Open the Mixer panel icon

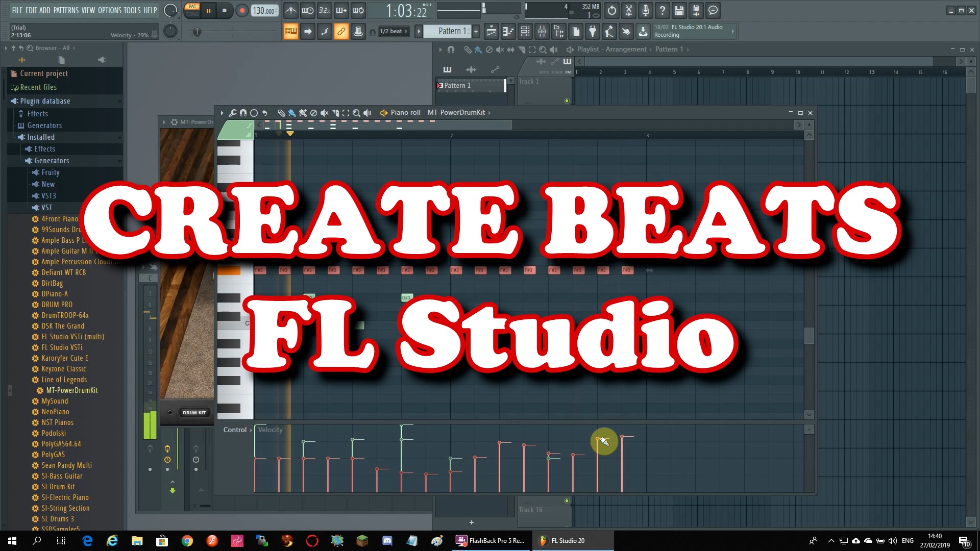click(542, 31)
